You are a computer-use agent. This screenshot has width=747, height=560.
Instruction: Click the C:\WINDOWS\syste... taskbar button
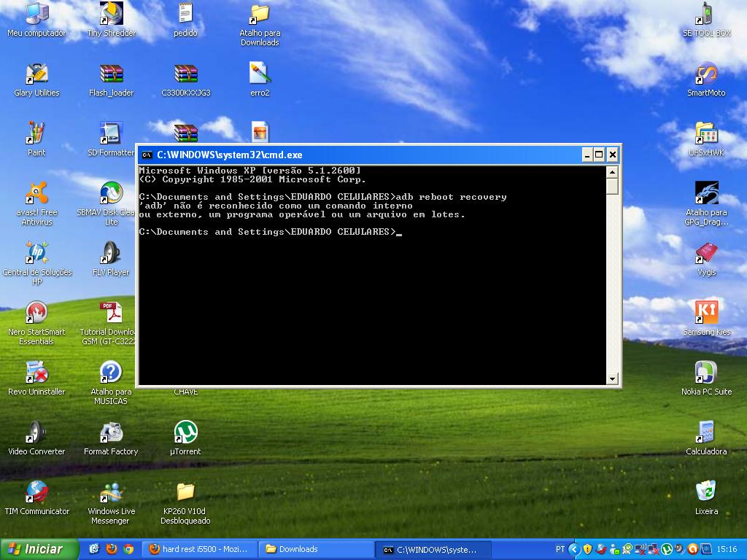coord(432,549)
